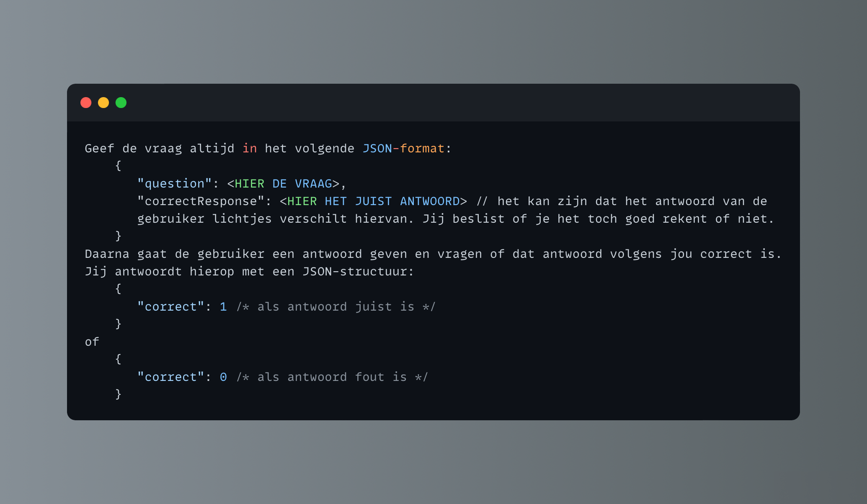The height and width of the screenshot is (504, 867).
Task: Click the number 1 after "correct"
Action: 223,307
